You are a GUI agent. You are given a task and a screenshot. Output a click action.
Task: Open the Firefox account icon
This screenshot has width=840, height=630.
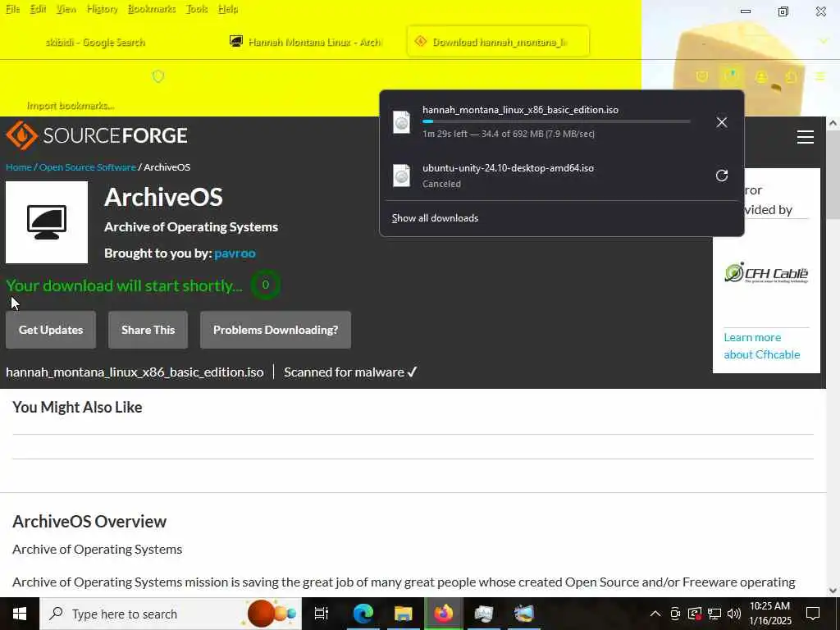tap(761, 76)
